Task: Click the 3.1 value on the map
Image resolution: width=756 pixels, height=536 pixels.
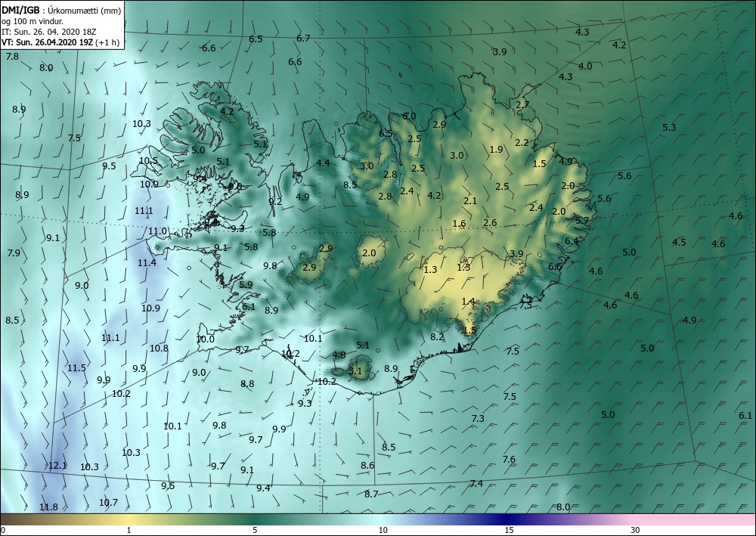Action: (x=355, y=371)
